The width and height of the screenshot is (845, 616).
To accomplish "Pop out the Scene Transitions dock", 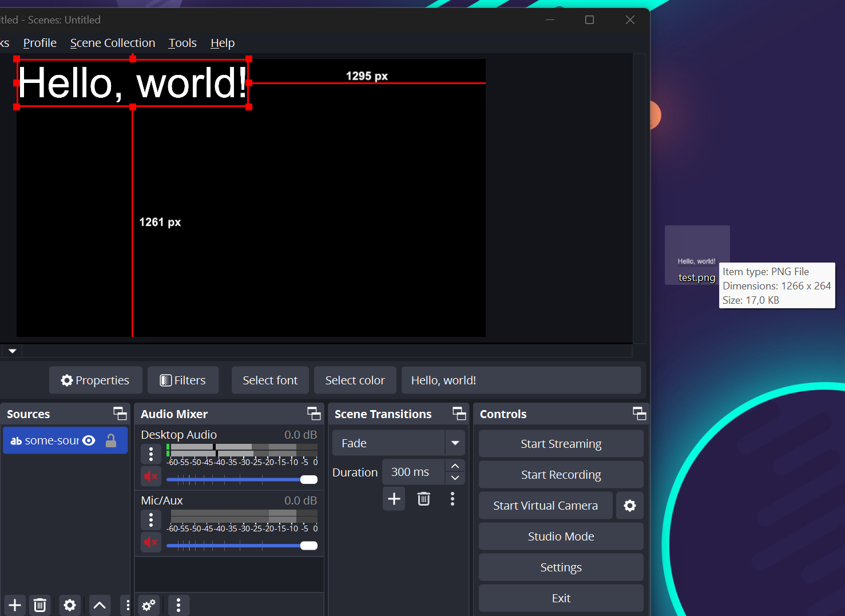I will [x=459, y=414].
